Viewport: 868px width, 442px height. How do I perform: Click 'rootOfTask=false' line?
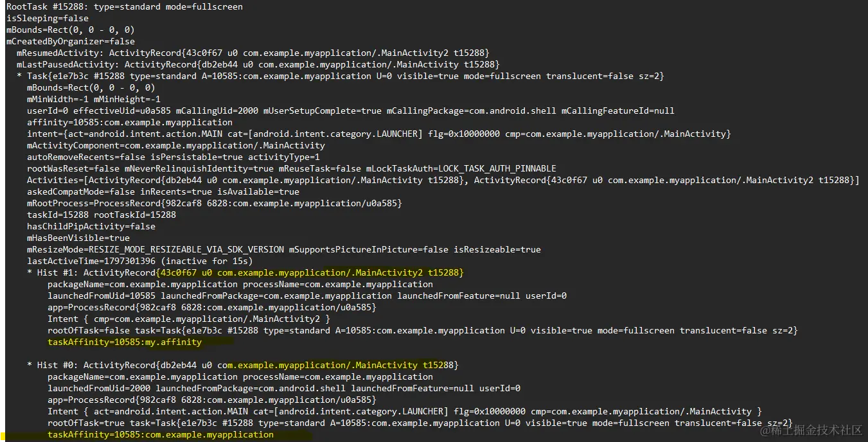(x=423, y=331)
